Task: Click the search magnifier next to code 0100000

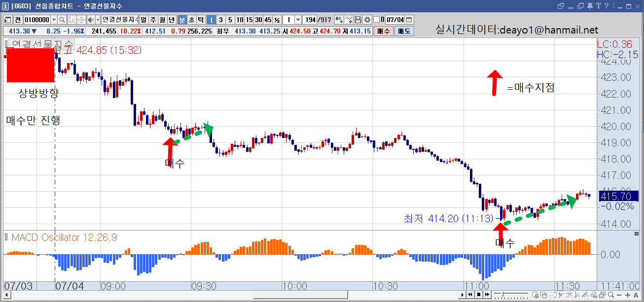Action: click(62, 20)
